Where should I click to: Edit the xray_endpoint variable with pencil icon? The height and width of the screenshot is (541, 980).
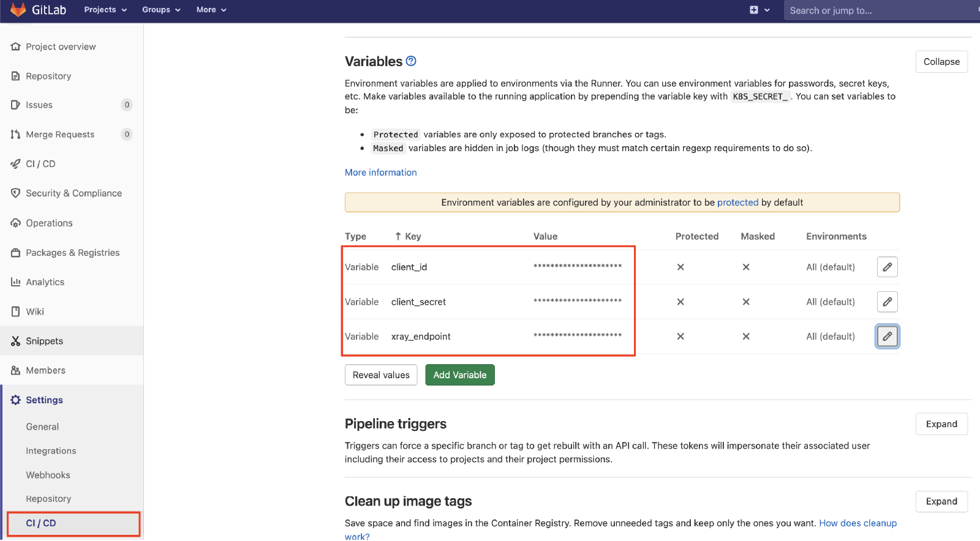[887, 337]
